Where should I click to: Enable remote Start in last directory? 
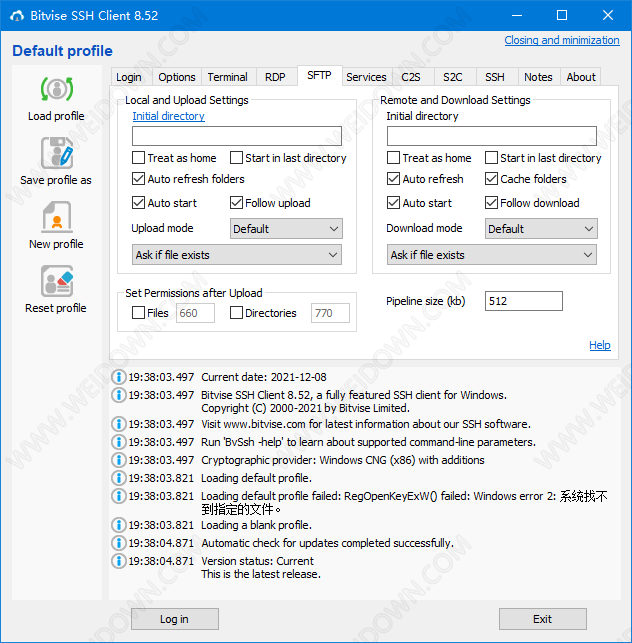point(491,158)
